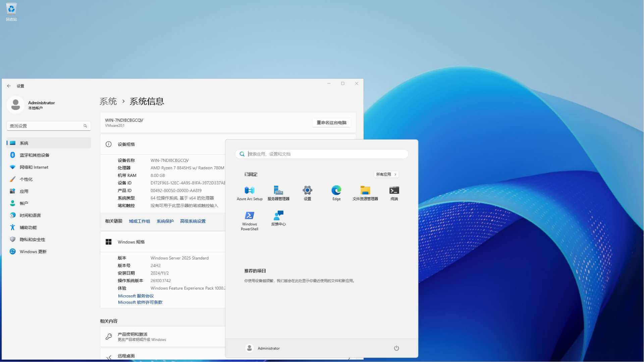Click the back arrow in Settings

tap(9, 86)
